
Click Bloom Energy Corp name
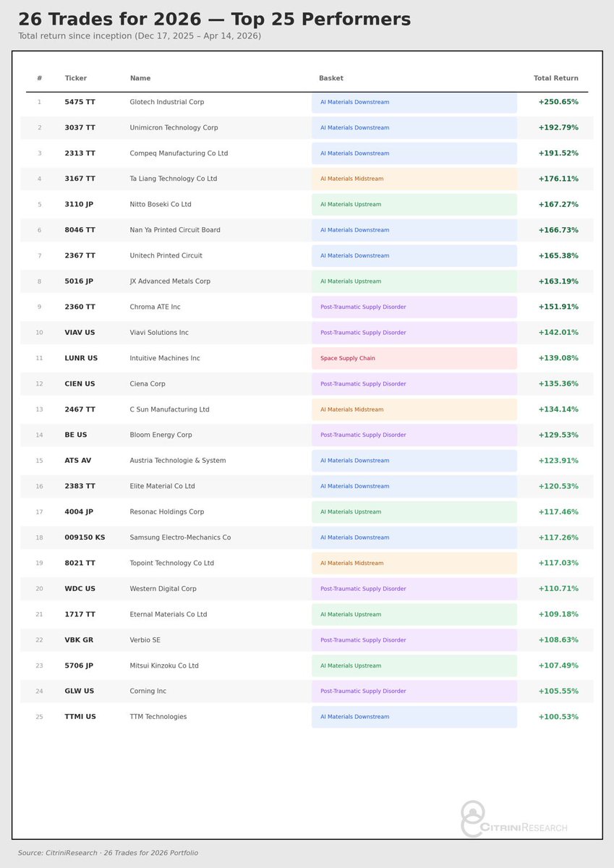(x=161, y=435)
